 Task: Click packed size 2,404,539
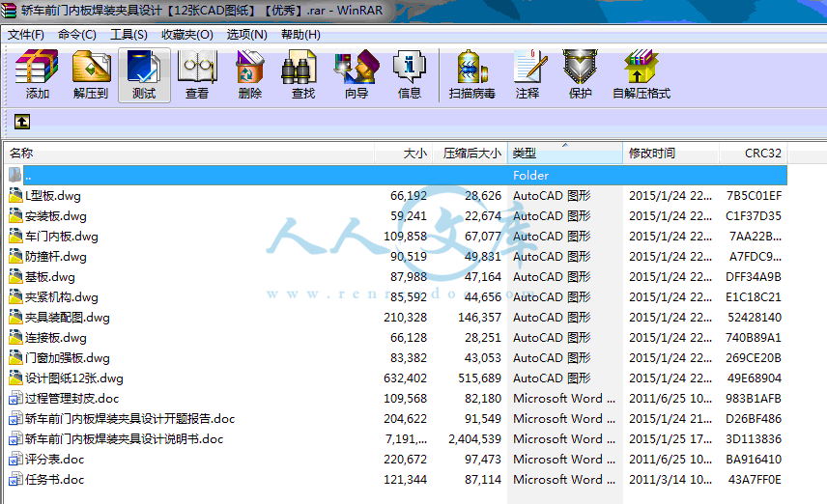474,438
